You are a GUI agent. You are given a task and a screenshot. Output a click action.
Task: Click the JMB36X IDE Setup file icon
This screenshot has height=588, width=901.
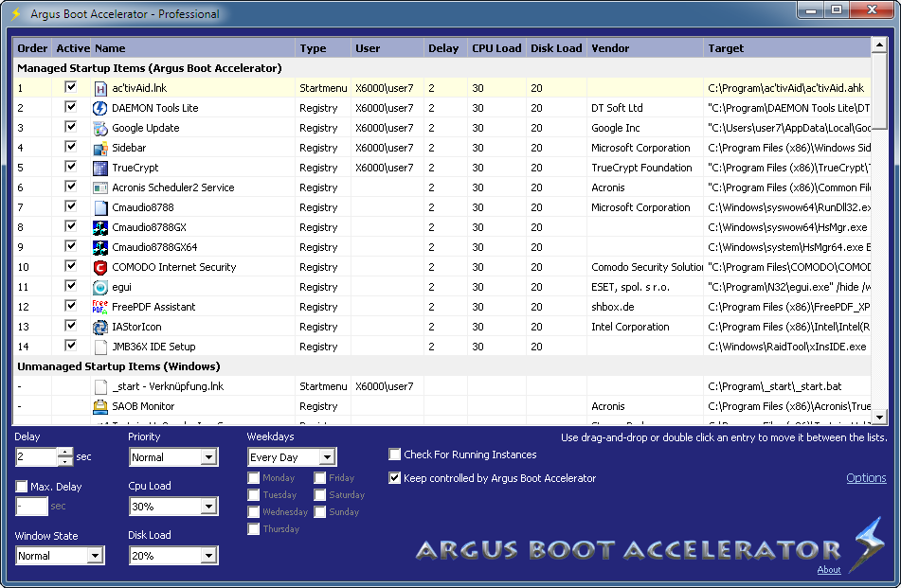coord(100,347)
